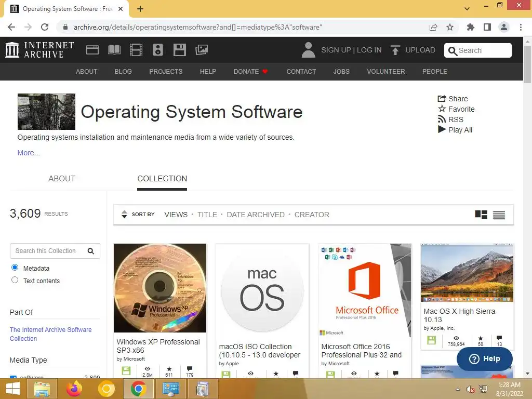Select the Metadata radio button

click(15, 268)
